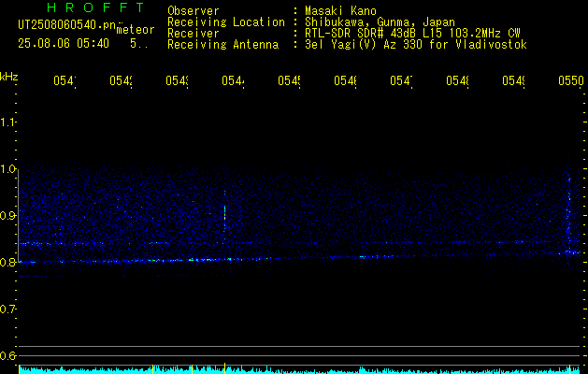The image size is (588, 374).
Task: Select the 3el Yagi(V) Az 330 antenna text
Action: pos(416,45)
